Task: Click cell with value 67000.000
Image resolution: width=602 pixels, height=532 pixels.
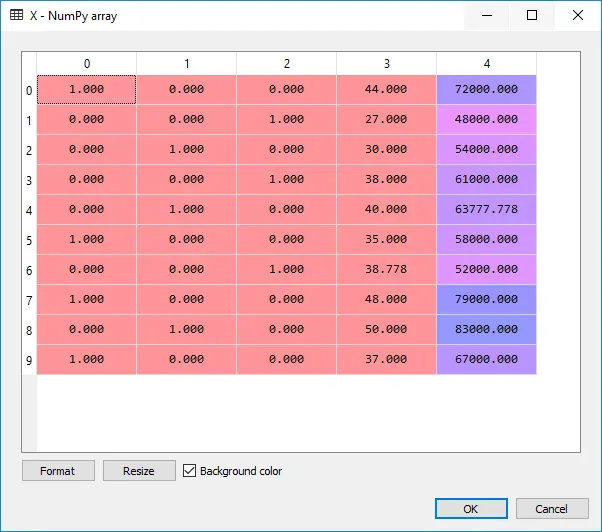Action: pyautogui.click(x=486, y=359)
